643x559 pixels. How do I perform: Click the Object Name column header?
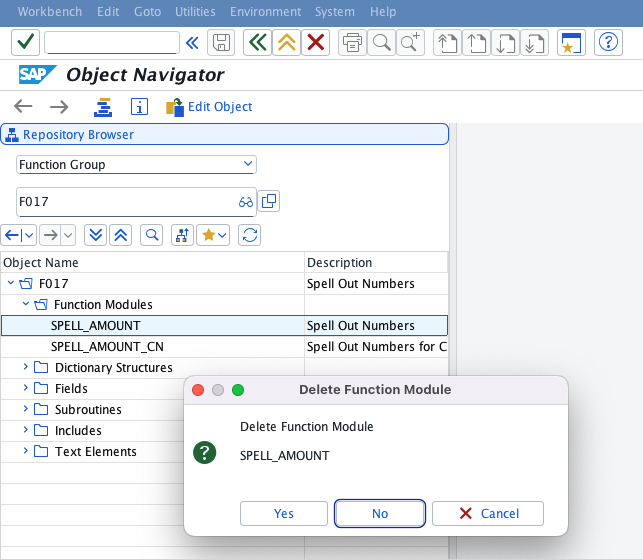152,262
